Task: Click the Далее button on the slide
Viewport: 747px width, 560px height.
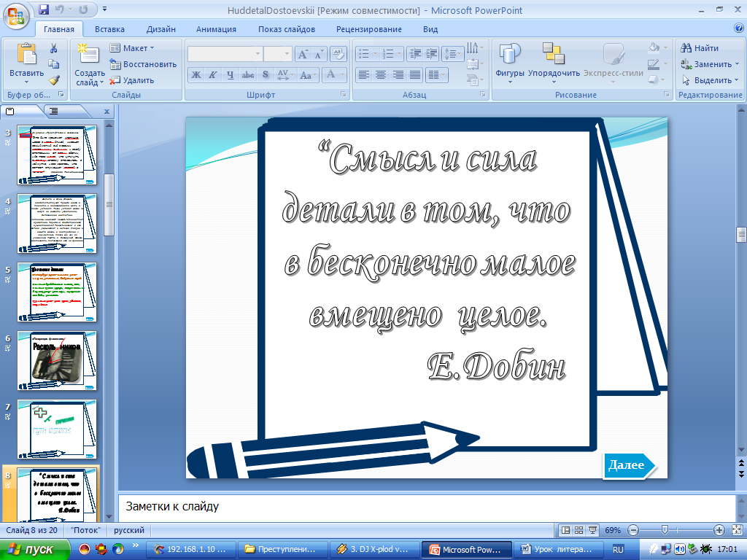Action: pos(630,465)
